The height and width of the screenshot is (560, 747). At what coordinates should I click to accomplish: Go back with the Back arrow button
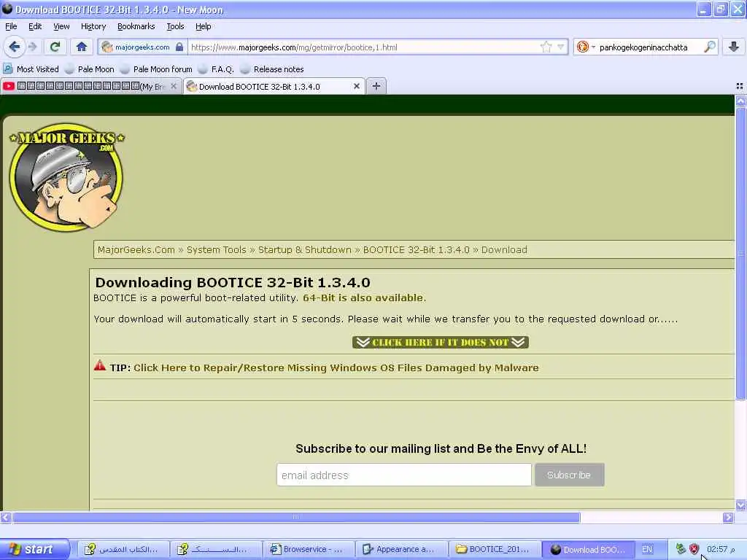click(15, 47)
